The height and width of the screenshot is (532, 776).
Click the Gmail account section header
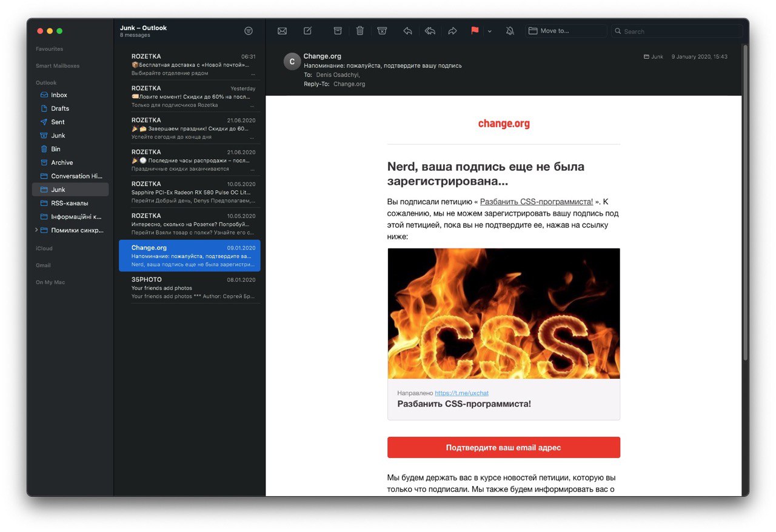[43, 265]
